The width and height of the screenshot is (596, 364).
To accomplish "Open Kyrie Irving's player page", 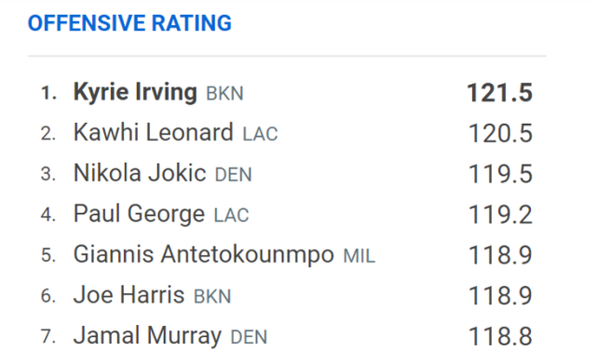I will tap(135, 92).
